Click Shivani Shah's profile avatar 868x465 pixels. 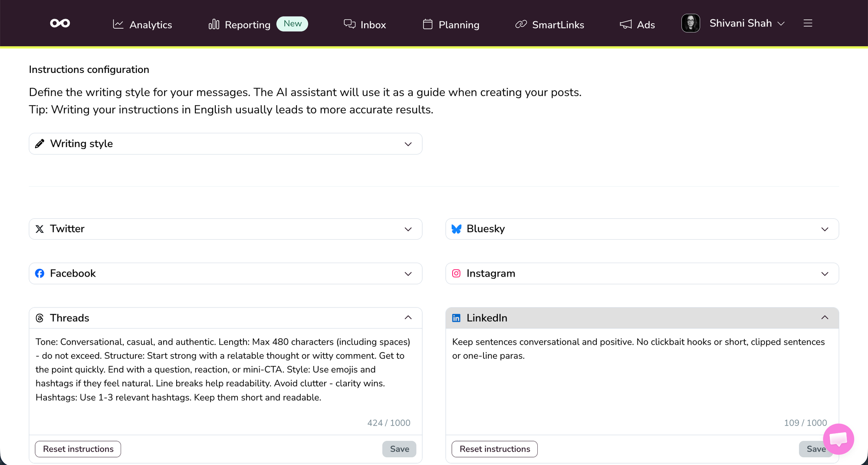click(690, 23)
